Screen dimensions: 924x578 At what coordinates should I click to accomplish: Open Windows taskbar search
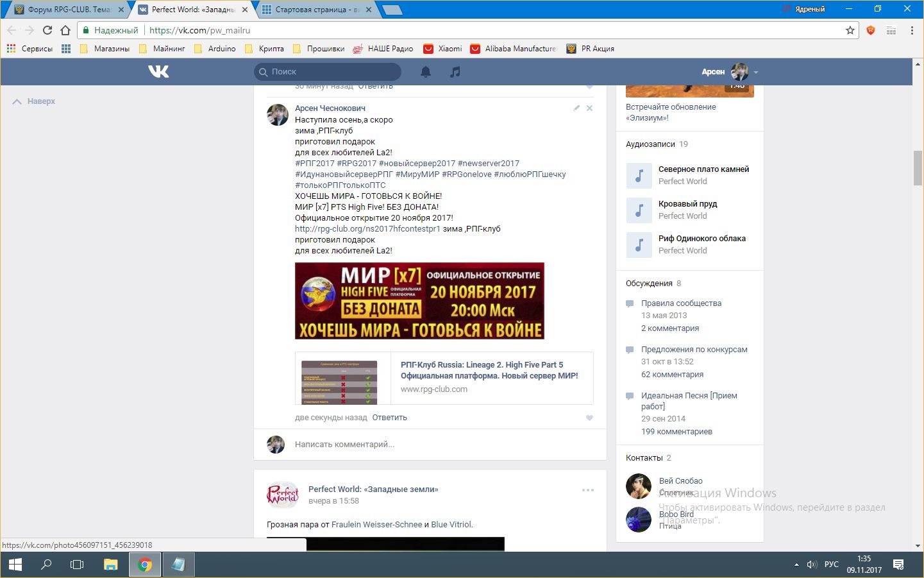tap(46, 565)
